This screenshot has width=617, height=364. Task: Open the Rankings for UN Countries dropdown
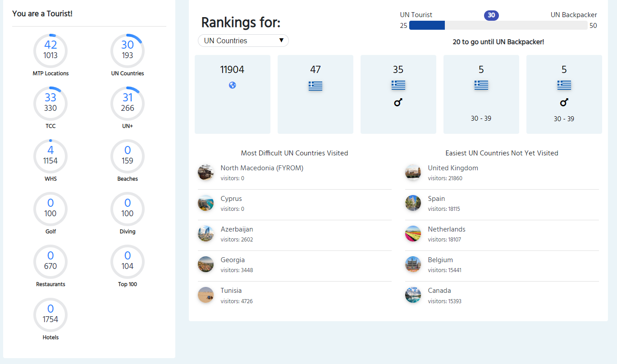click(x=243, y=41)
